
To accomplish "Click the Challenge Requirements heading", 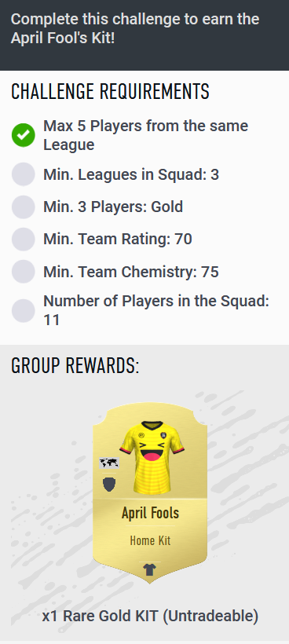I will (x=110, y=91).
